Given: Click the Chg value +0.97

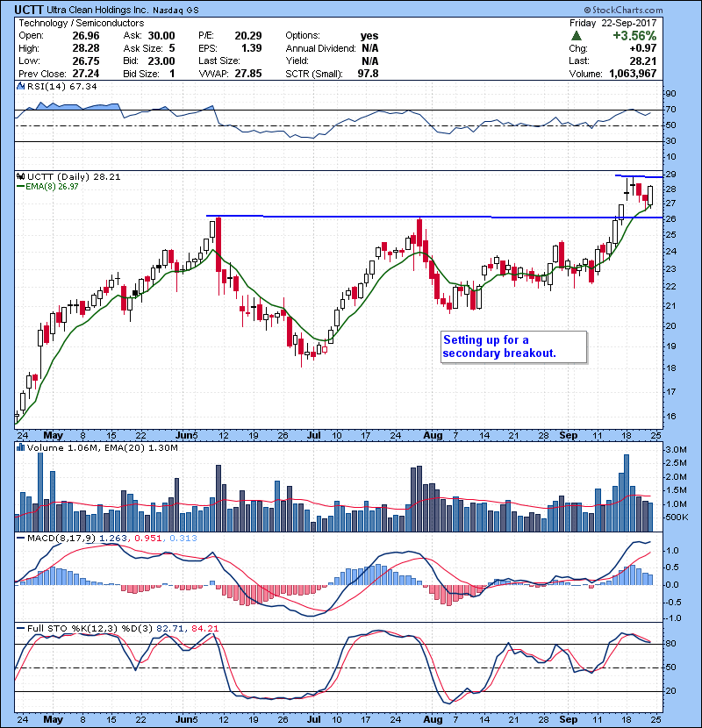Looking at the screenshot, I should [643, 48].
